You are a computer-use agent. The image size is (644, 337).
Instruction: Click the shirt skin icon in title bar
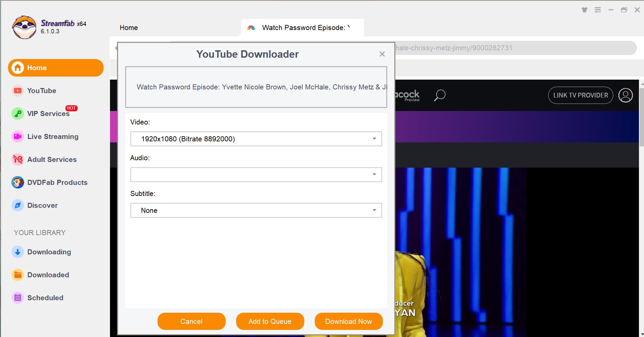click(x=585, y=10)
